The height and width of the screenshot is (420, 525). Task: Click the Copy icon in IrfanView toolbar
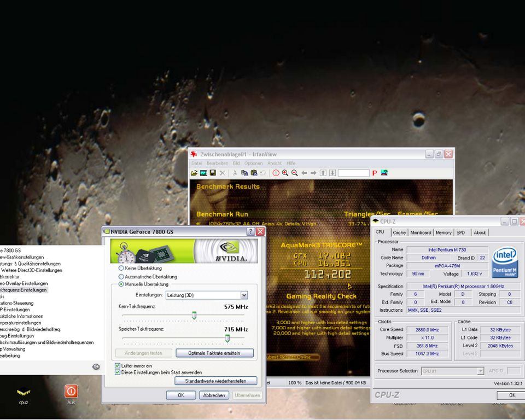pyautogui.click(x=244, y=173)
